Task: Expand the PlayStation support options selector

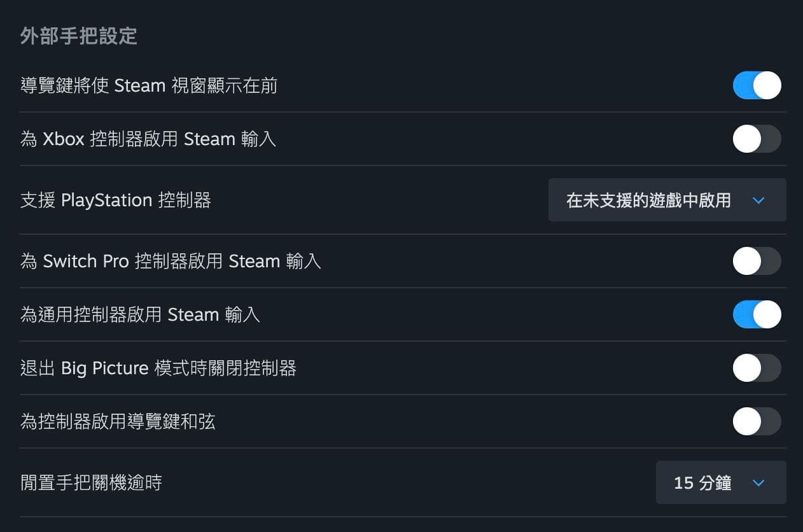Action: pos(667,200)
